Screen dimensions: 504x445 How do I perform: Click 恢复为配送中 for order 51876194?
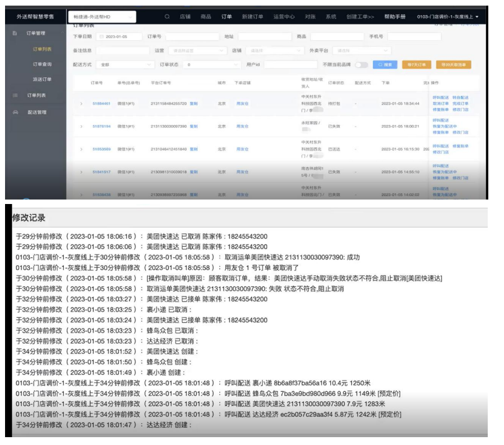click(445, 126)
